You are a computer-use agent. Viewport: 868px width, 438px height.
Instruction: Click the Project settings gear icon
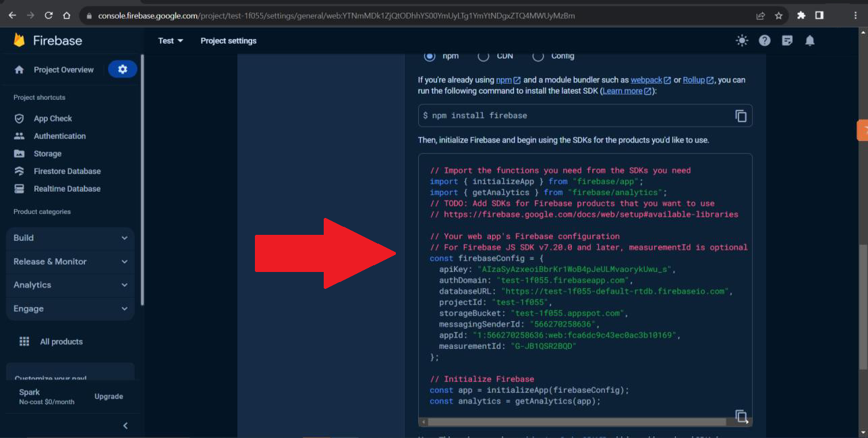point(122,70)
